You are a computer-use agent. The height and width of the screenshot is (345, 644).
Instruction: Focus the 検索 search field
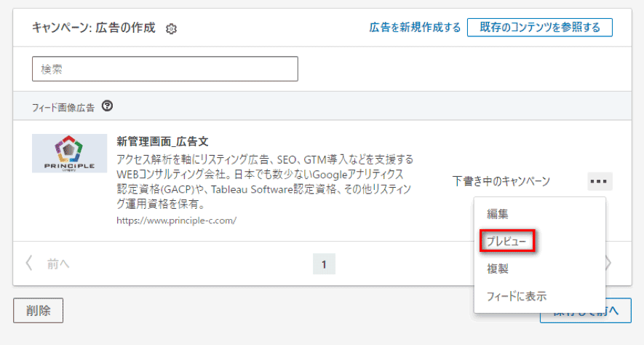[x=165, y=69]
